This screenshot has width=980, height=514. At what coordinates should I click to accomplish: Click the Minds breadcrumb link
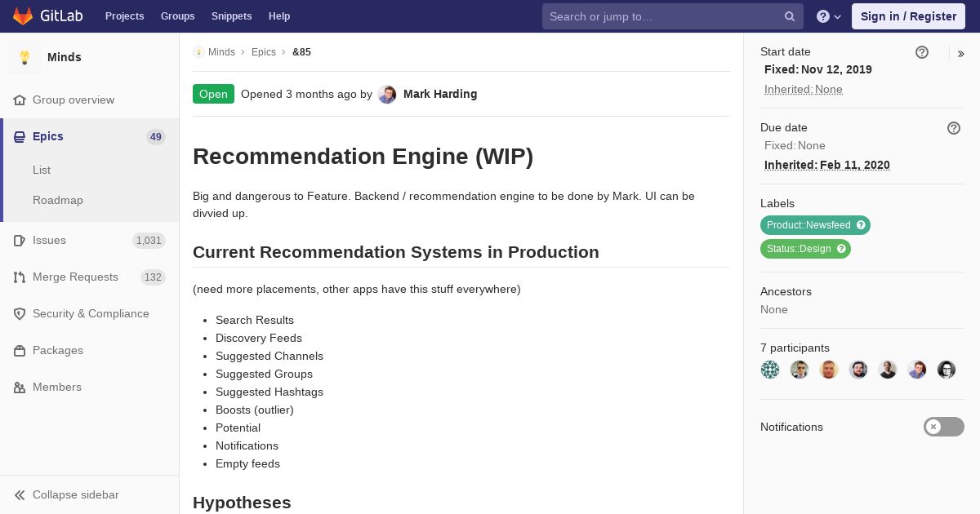point(221,52)
